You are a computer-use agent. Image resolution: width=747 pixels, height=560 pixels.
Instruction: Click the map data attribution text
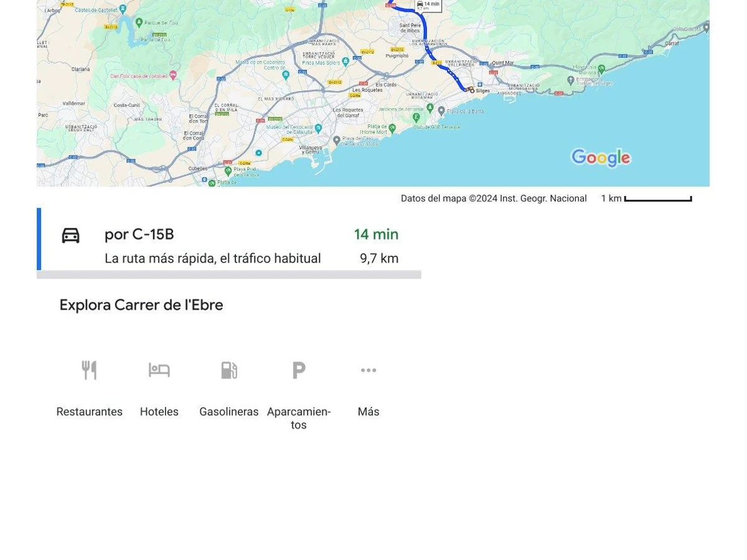coord(493,198)
